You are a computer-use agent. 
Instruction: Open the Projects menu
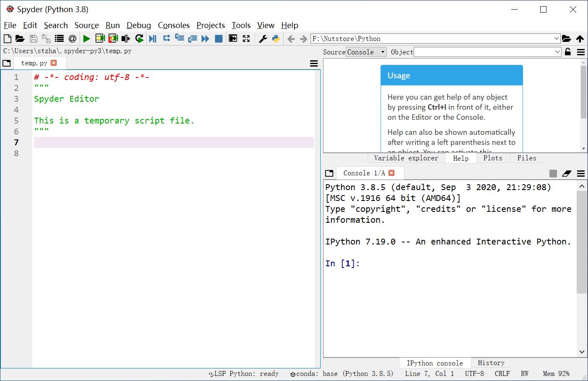[x=211, y=25]
